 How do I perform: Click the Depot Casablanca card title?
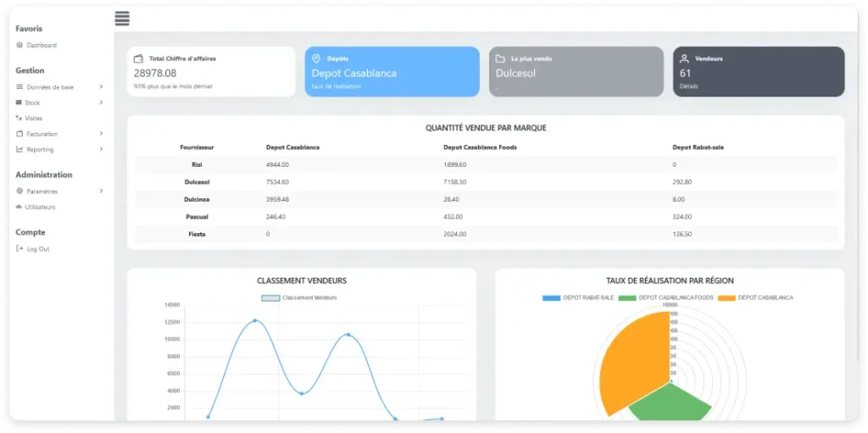(x=353, y=73)
